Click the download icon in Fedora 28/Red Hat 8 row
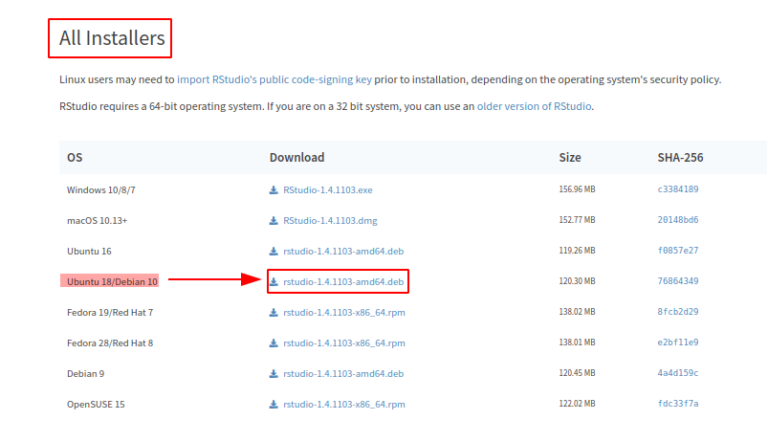Viewport: 768px width, 442px height. pos(274,343)
